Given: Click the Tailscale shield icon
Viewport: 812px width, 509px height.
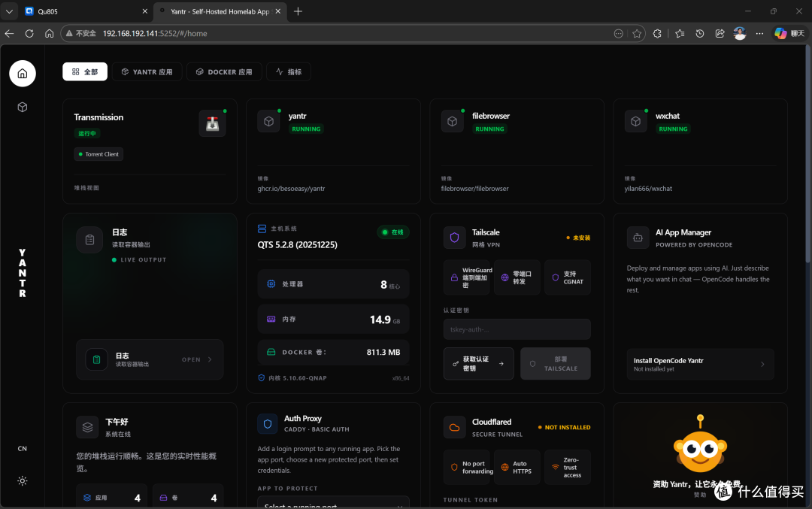Looking at the screenshot, I should tap(454, 238).
